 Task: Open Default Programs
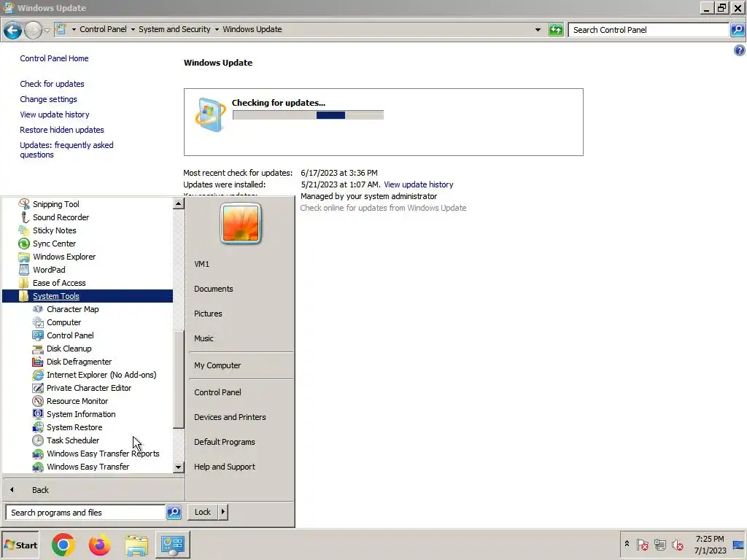click(x=225, y=442)
